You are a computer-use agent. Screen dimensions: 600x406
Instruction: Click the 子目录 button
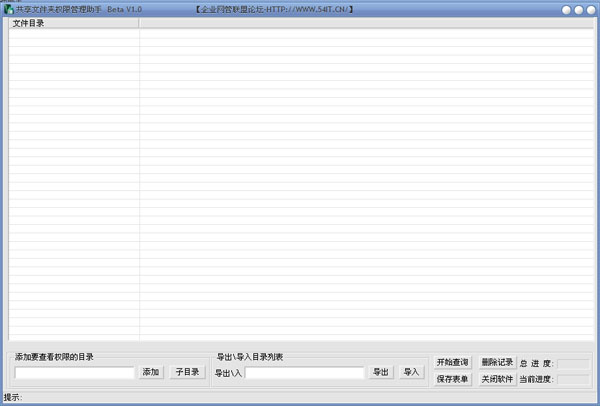pyautogui.click(x=188, y=372)
